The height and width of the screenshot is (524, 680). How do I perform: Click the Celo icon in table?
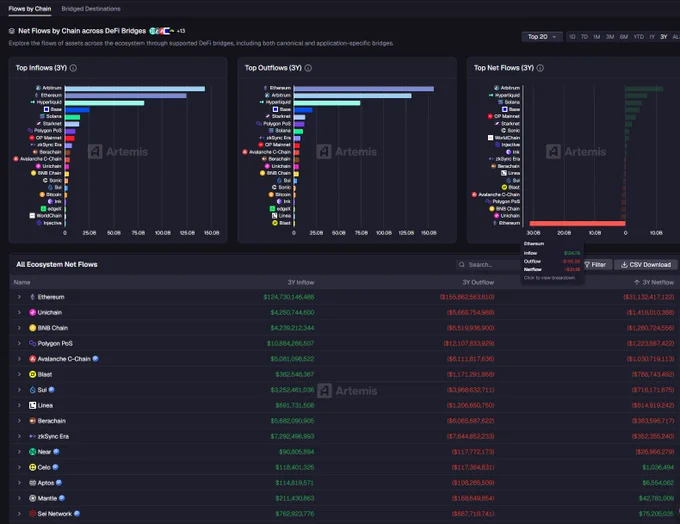pyautogui.click(x=33, y=467)
